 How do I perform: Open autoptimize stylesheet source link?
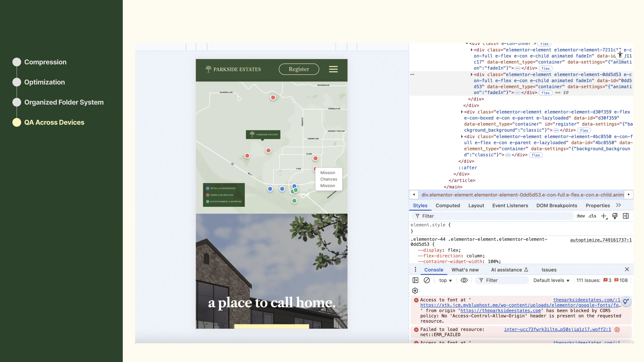point(601,240)
